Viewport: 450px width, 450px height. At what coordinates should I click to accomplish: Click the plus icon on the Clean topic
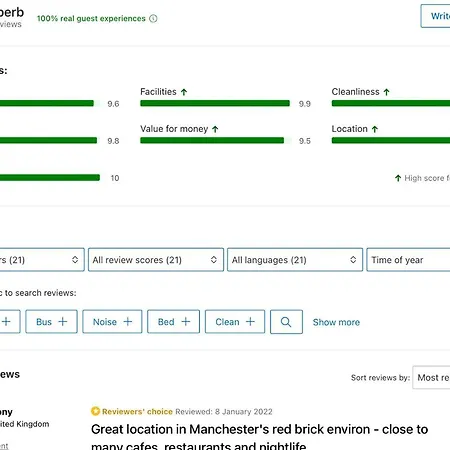click(x=250, y=322)
